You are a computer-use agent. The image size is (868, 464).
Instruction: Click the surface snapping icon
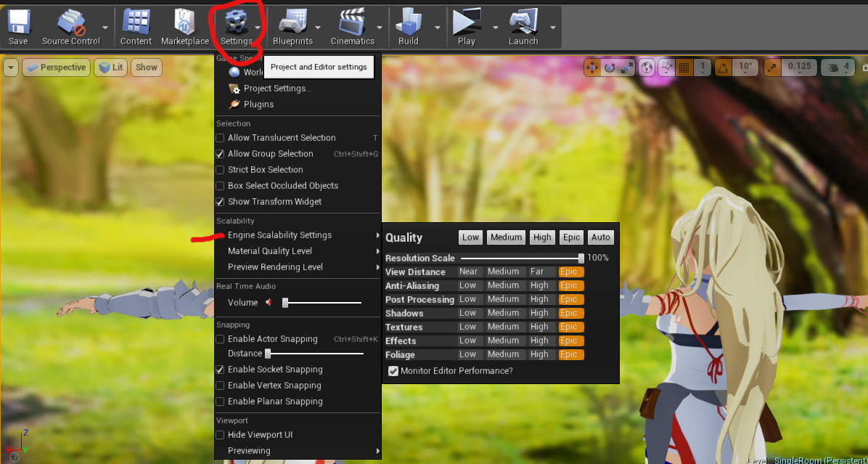tap(666, 68)
